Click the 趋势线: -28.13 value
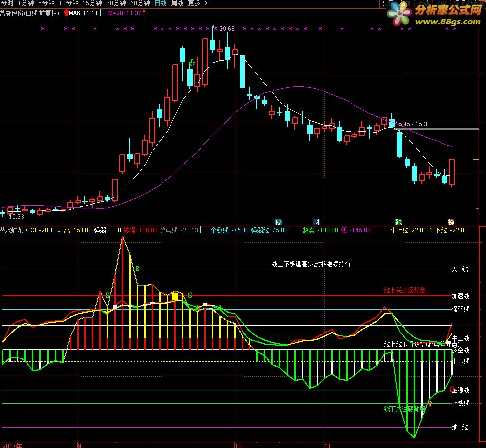486x448 pixels. [x=179, y=230]
